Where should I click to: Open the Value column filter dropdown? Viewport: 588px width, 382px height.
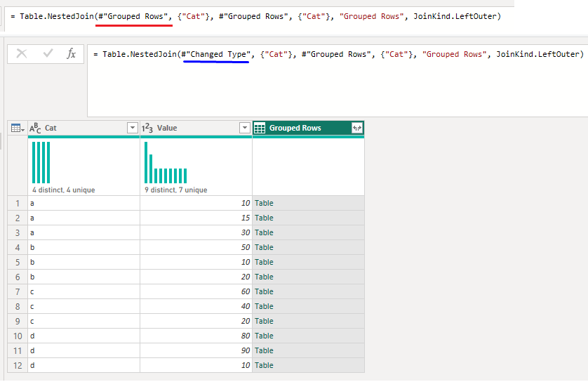[x=244, y=129]
